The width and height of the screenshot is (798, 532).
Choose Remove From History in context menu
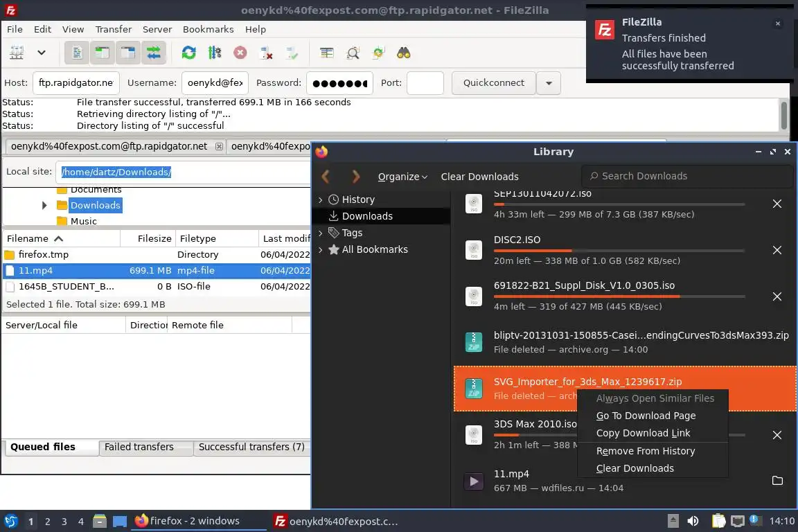(x=653, y=451)
